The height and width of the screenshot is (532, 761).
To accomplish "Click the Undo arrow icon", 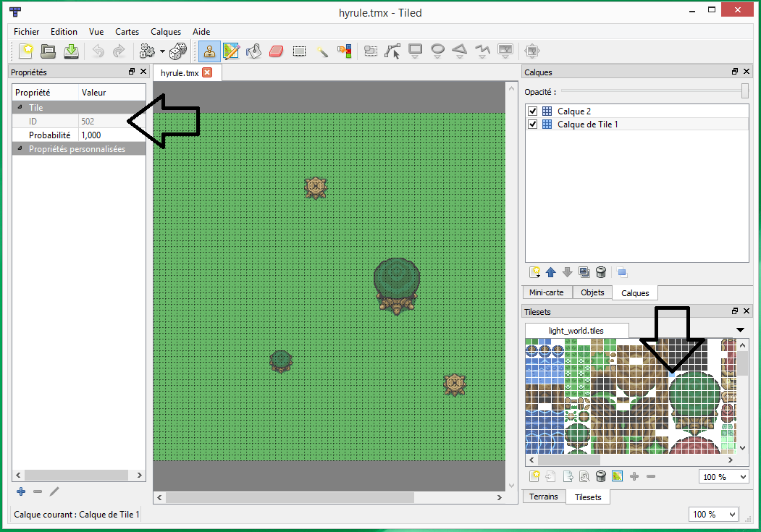I will coord(98,51).
